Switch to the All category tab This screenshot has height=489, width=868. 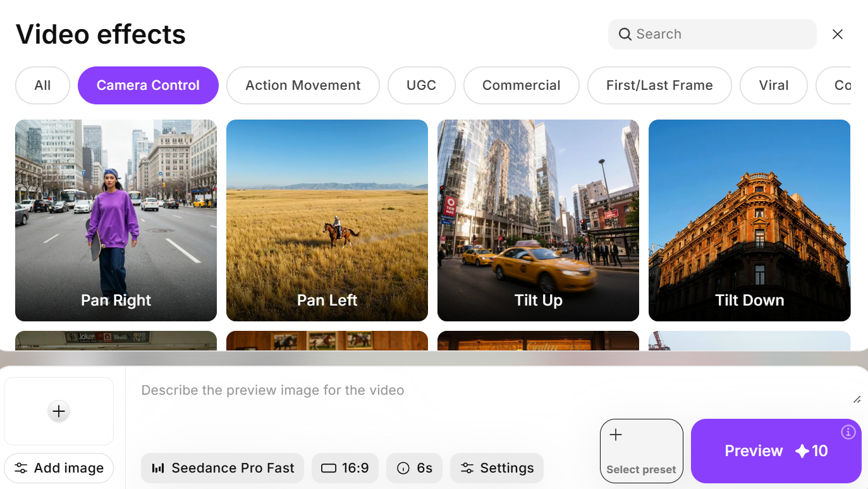42,85
